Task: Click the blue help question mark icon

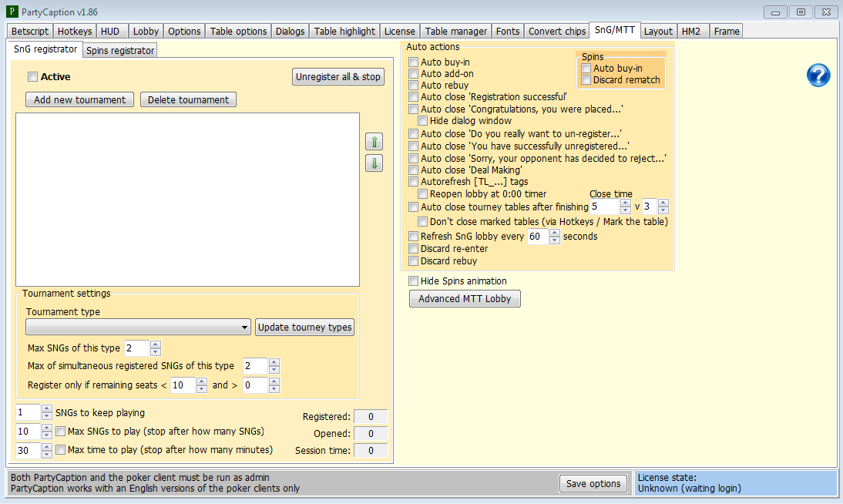Action: pyautogui.click(x=818, y=76)
